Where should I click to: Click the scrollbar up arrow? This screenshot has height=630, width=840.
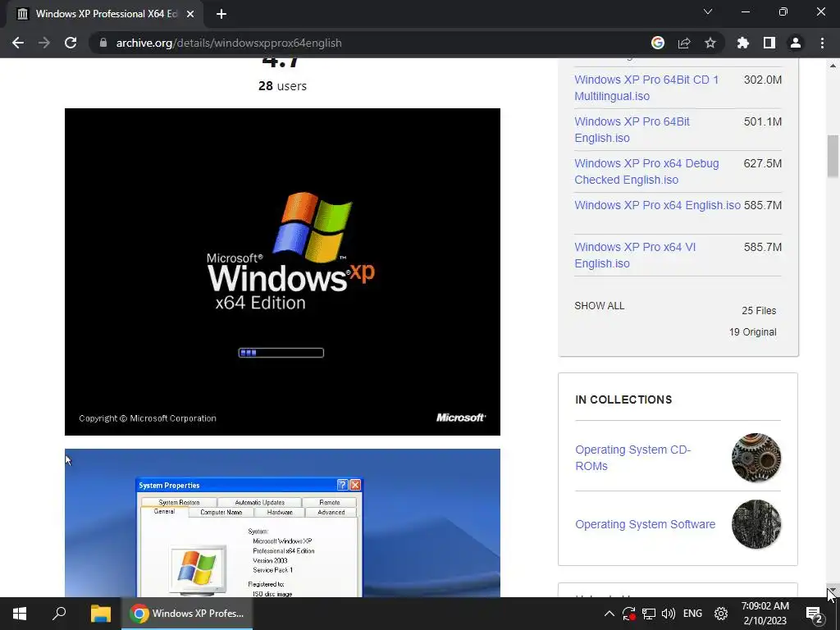pyautogui.click(x=833, y=66)
